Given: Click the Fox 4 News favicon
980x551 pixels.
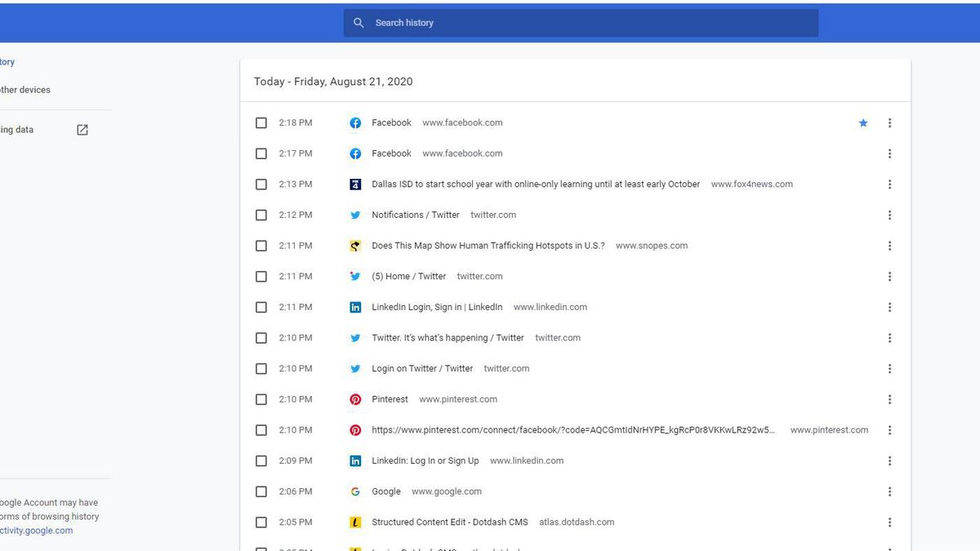Looking at the screenshot, I should click(x=355, y=184).
